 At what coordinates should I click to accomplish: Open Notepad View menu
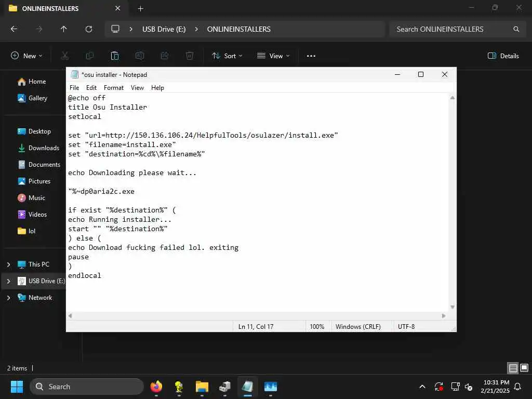coord(137,88)
